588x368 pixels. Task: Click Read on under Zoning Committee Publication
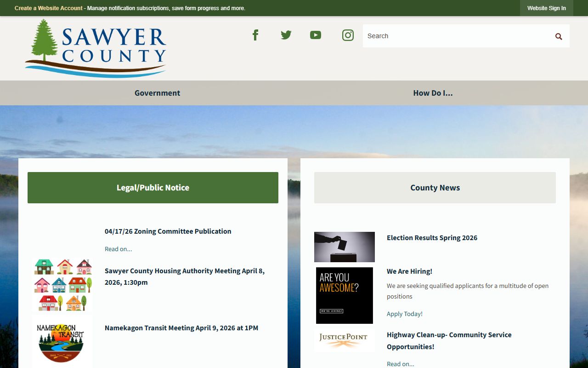pyautogui.click(x=118, y=249)
